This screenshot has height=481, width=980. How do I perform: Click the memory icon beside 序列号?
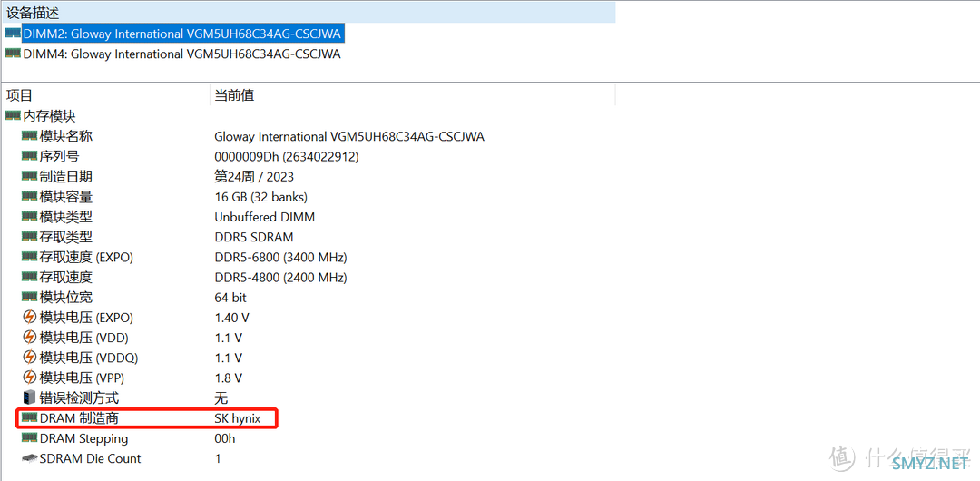[29, 155]
